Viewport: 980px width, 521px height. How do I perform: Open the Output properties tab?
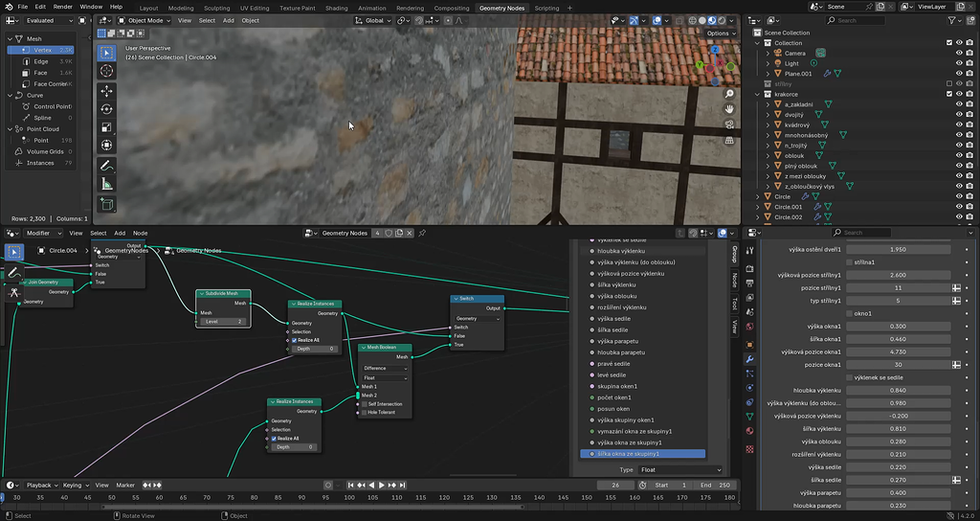pyautogui.click(x=750, y=283)
